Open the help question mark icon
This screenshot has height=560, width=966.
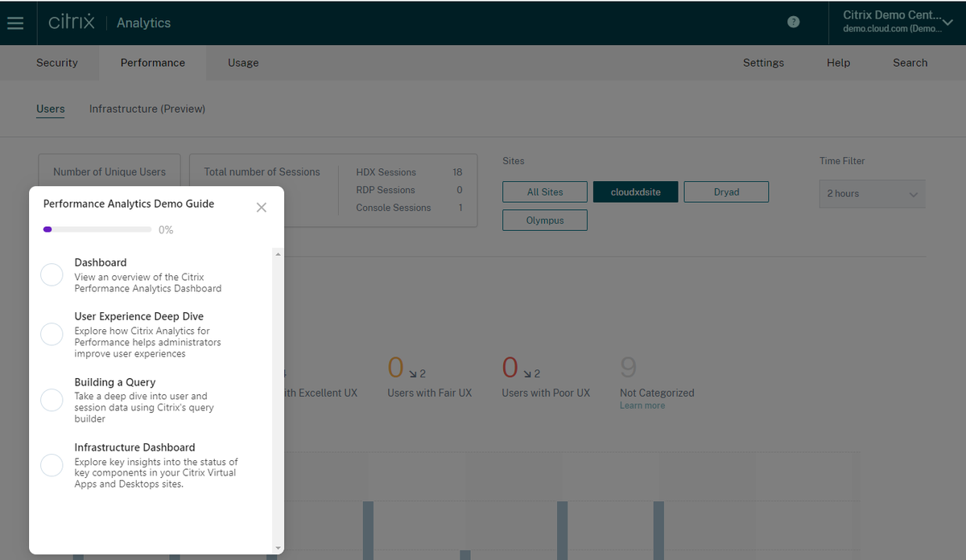(x=794, y=22)
